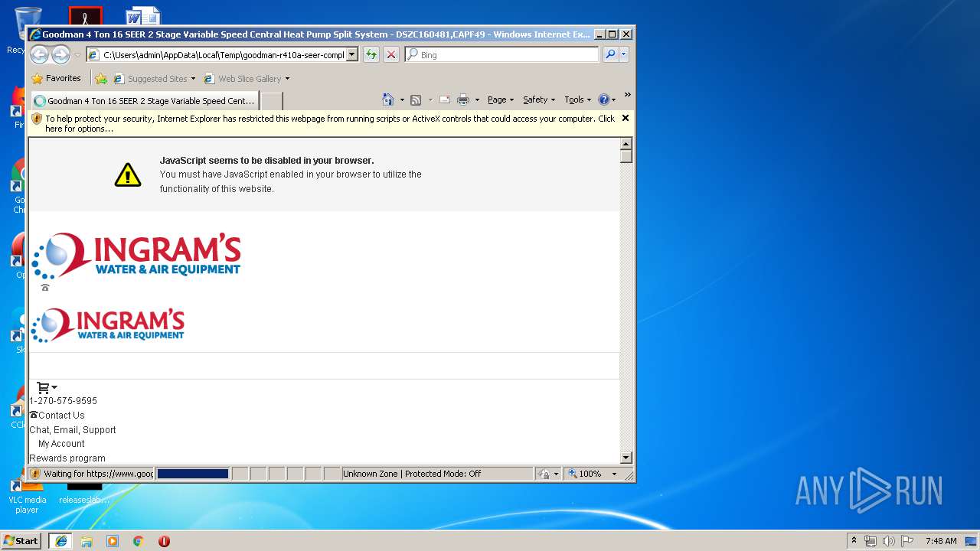Screen dimensions: 980x551
Task: Open the Safety menu
Action: click(539, 99)
